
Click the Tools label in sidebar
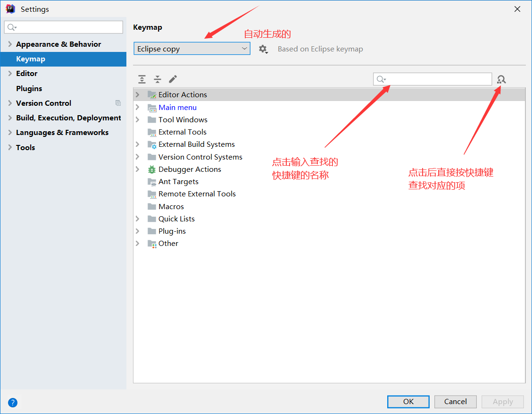pos(25,147)
